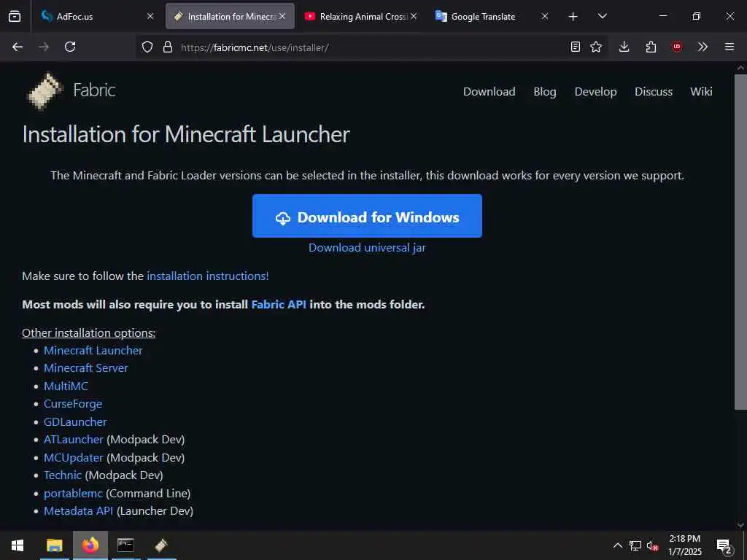
Task: Open a new tab with plus
Action: pyautogui.click(x=573, y=17)
